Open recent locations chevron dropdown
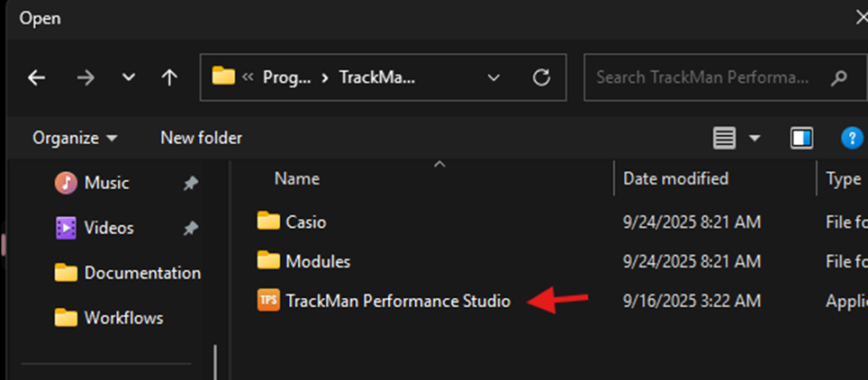The width and height of the screenshot is (868, 380). click(x=129, y=77)
